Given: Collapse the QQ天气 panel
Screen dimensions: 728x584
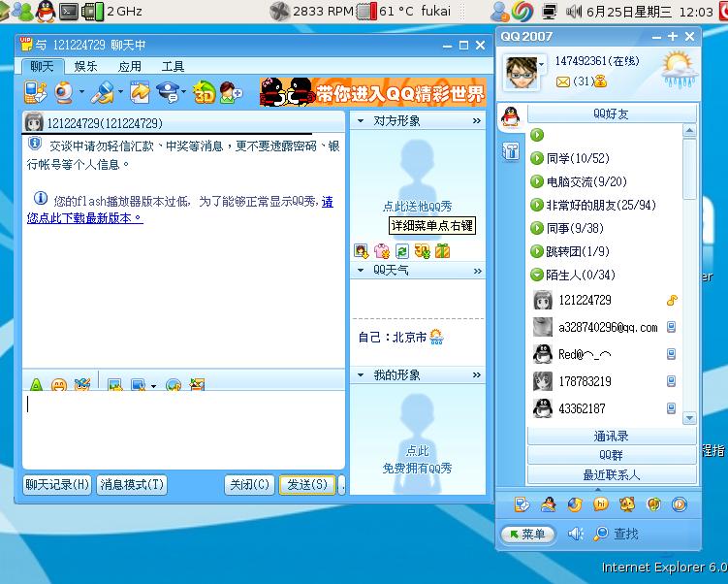Looking at the screenshot, I should click(x=361, y=270).
